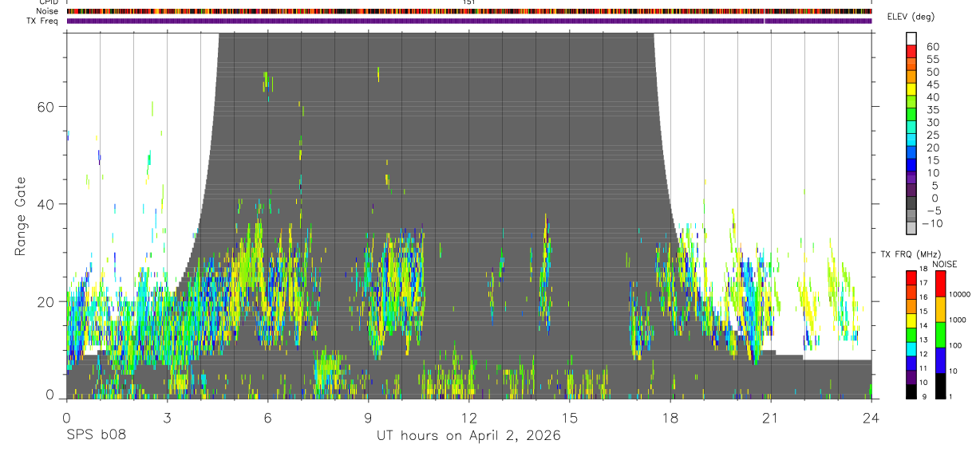Click the '24' tick label on the UT hours axis
980x452 pixels.
[x=871, y=417]
